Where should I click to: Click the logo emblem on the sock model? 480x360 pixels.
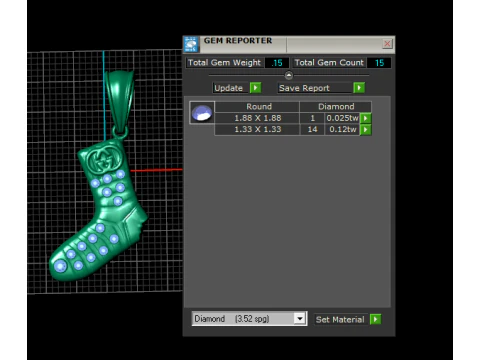[104, 159]
